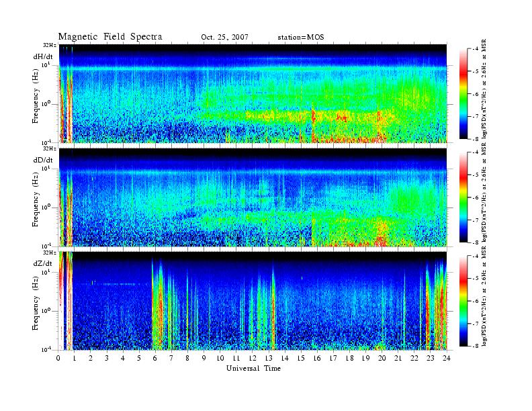
Task: Click the dD/dt spectrogram plot area
Action: pos(253,197)
